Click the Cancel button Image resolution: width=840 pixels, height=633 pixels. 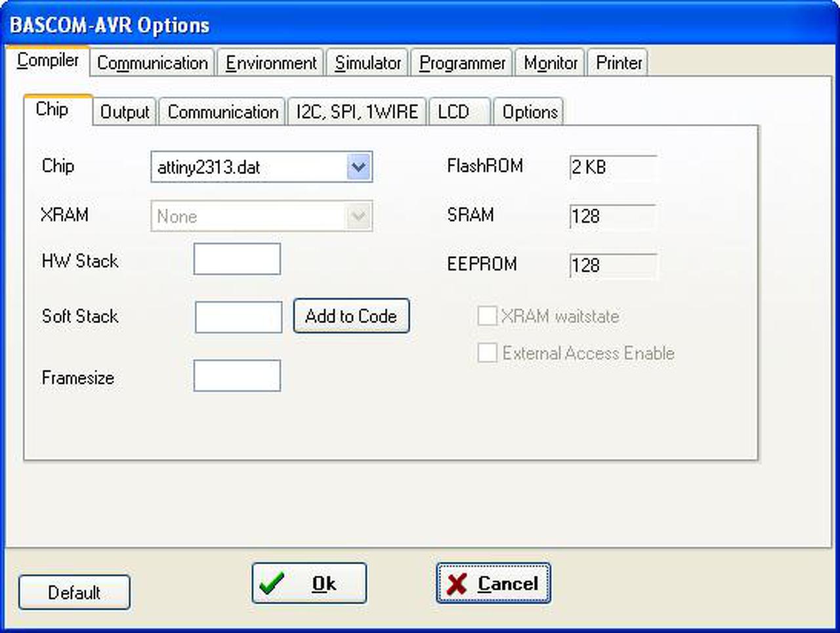click(493, 583)
